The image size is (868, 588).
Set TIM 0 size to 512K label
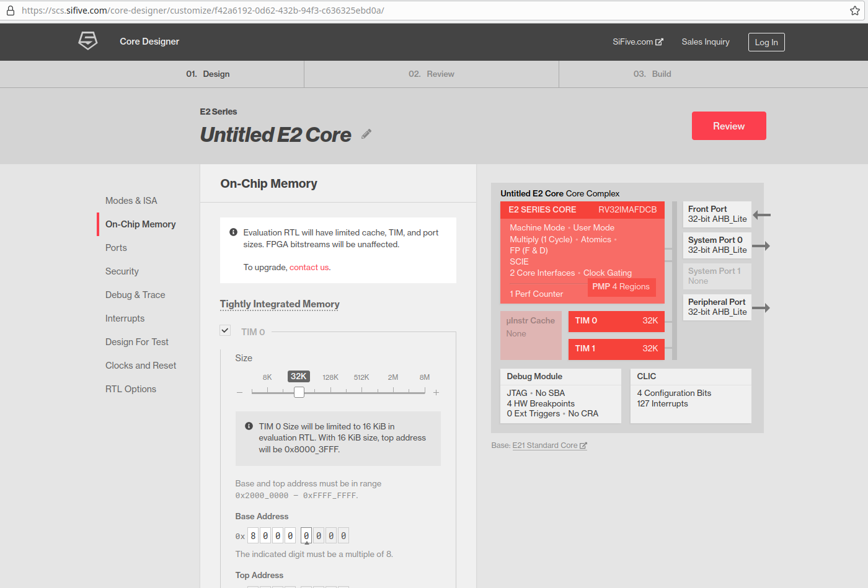point(361,377)
